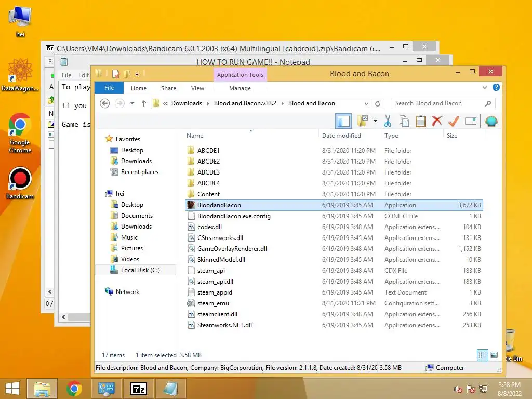Launch Google Chrome from the taskbar
This screenshot has height=399, width=532.
74,389
